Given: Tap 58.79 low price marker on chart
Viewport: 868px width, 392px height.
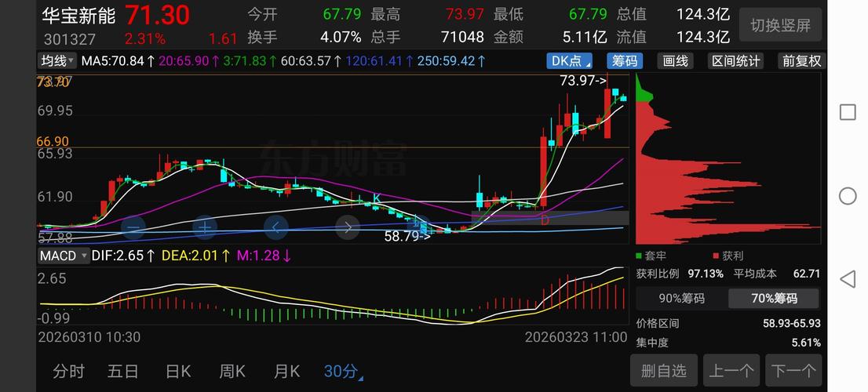Looking at the screenshot, I should click(x=407, y=237).
